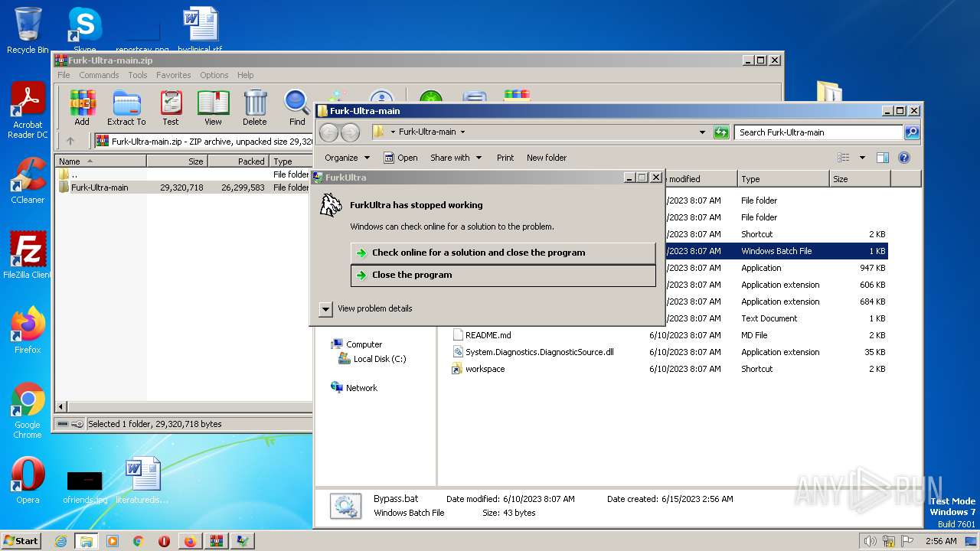
Task: Click the Add icon in WinRAR toolbar
Action: tap(82, 107)
